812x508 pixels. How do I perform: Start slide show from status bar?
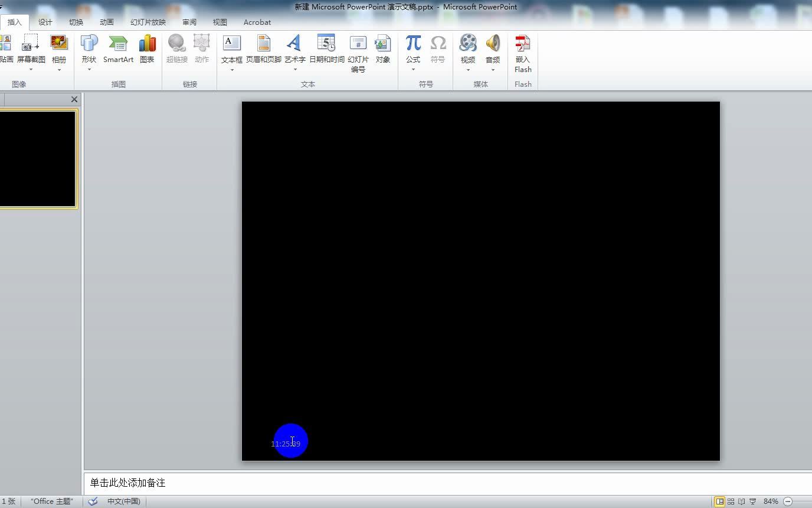(752, 502)
